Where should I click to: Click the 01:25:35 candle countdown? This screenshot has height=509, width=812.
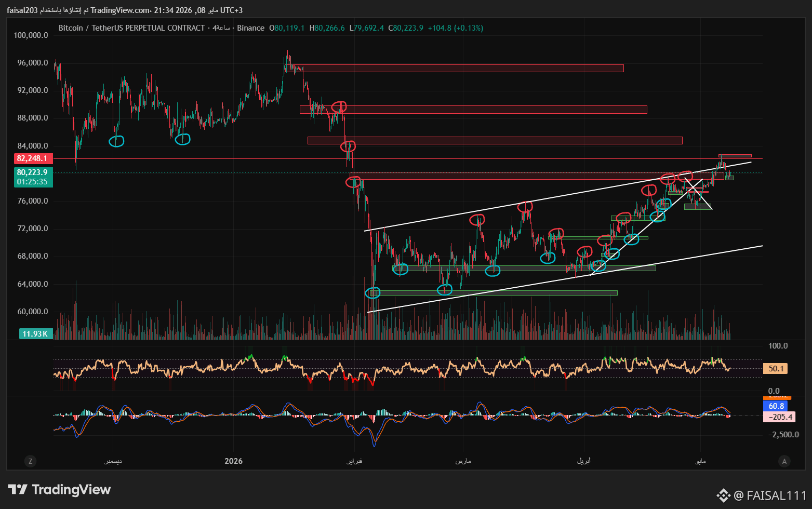[32, 182]
